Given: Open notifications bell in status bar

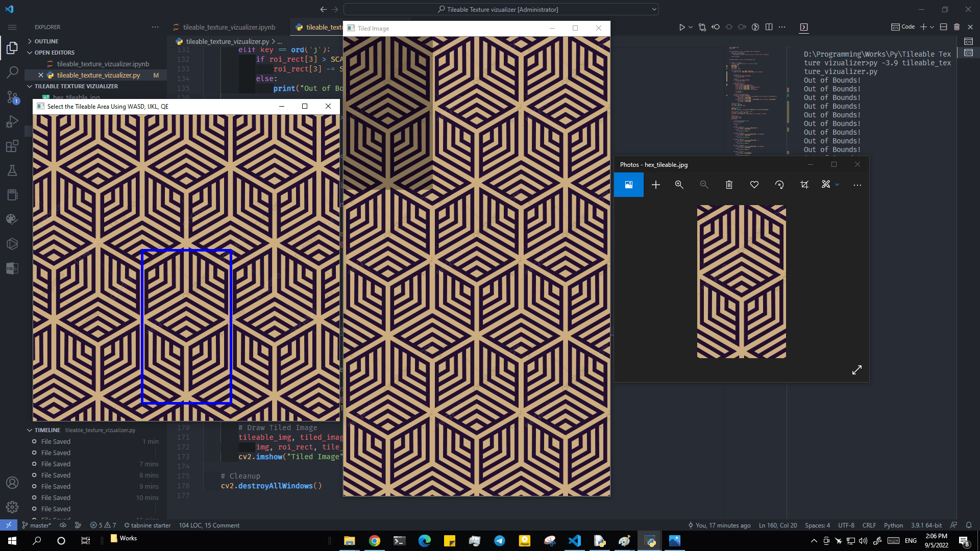Looking at the screenshot, I should pyautogui.click(x=968, y=525).
